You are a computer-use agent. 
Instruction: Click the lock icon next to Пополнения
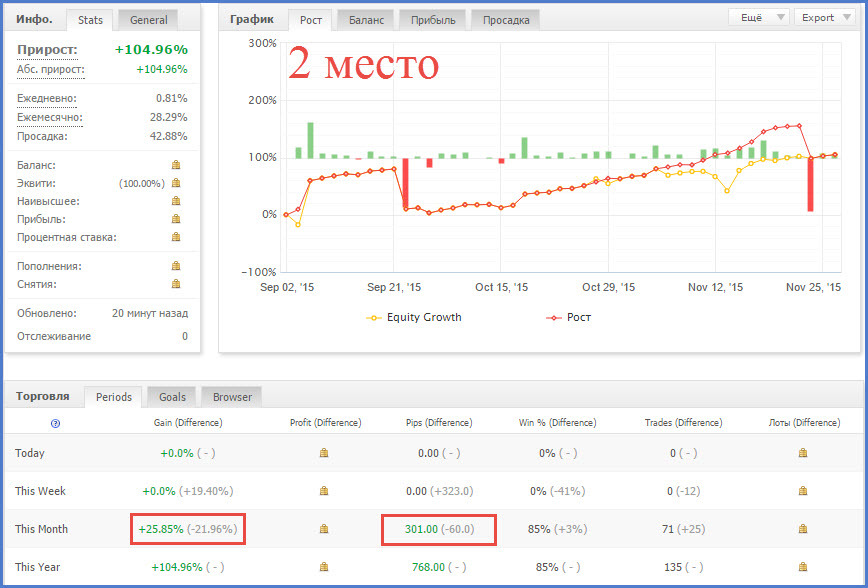(x=176, y=266)
